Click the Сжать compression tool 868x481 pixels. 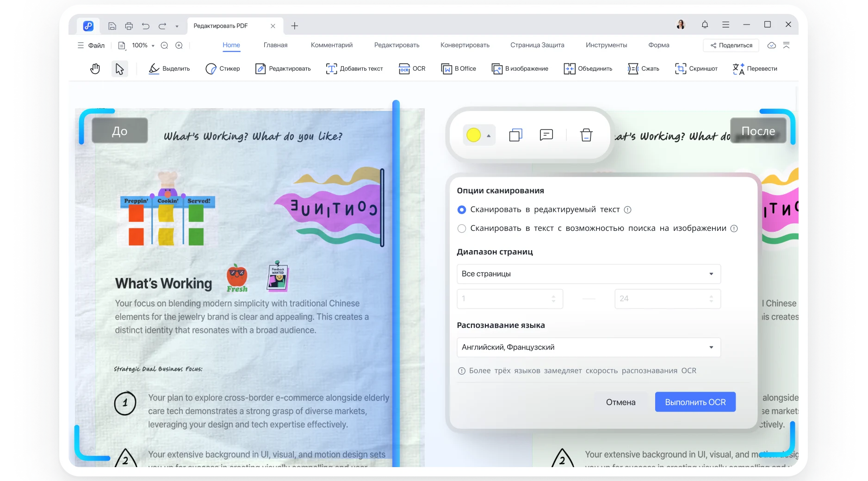pos(644,68)
